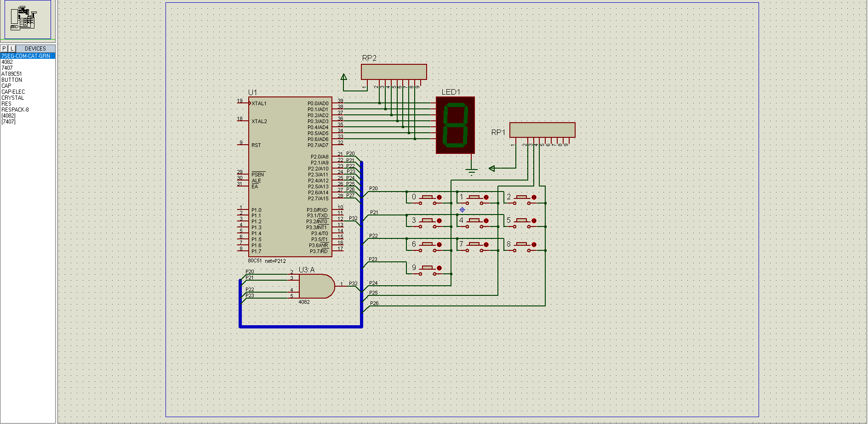Click the XTAL1 pin label on U1
Screen dimensions: 868x424
tap(259, 103)
